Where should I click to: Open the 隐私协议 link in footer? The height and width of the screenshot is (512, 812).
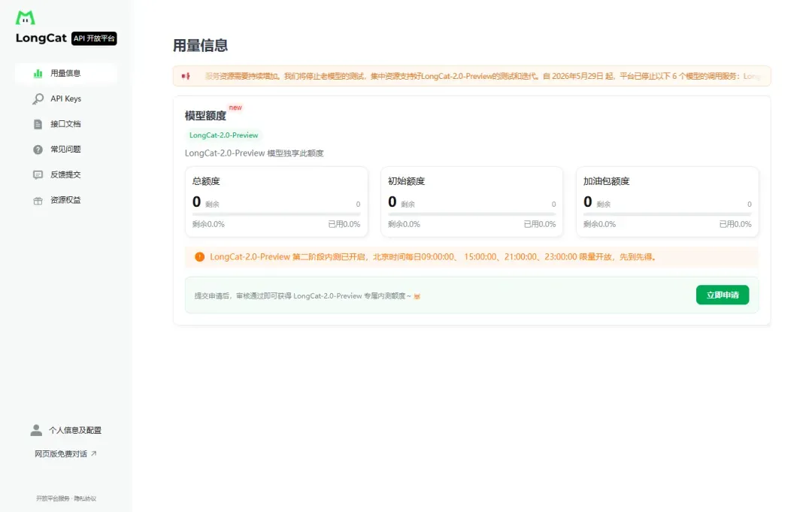[85, 498]
